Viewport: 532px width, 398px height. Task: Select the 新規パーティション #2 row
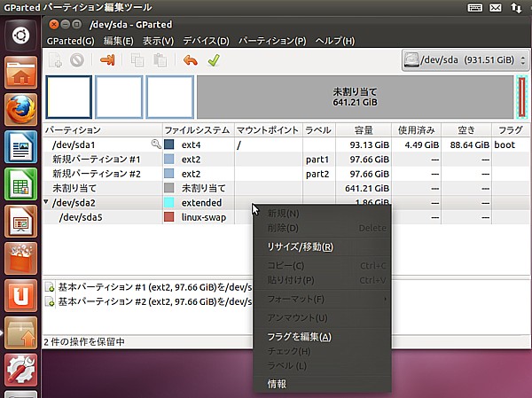coord(286,174)
